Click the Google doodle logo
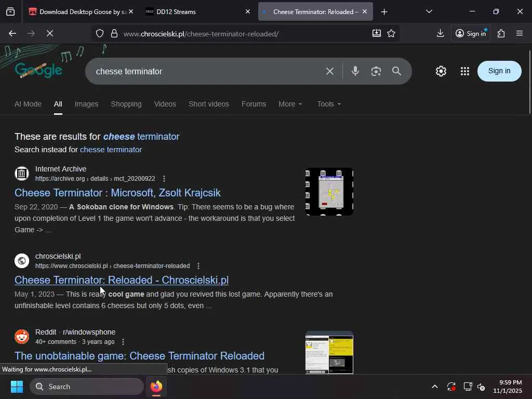The height and width of the screenshot is (399, 532). tap(38, 70)
